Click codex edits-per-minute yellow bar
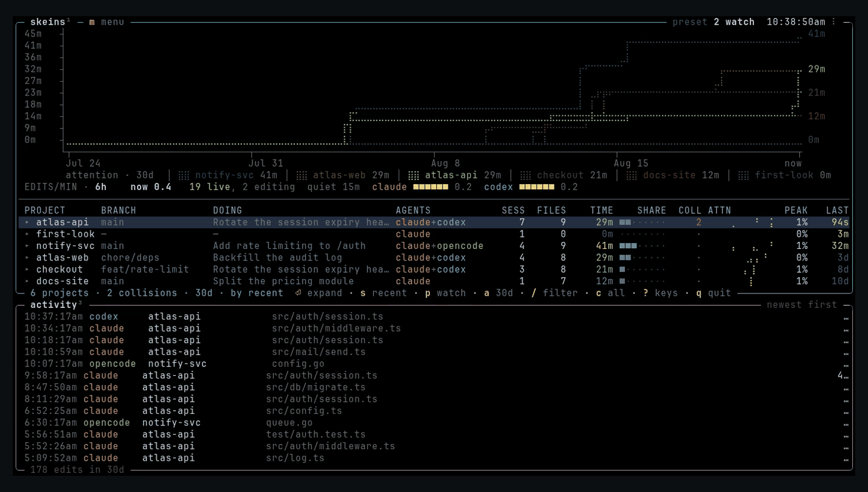The width and height of the screenshot is (868, 492). [536, 187]
